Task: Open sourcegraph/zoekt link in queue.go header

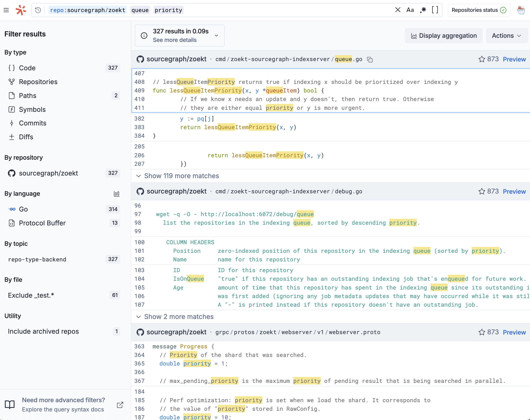Action: pyautogui.click(x=177, y=59)
